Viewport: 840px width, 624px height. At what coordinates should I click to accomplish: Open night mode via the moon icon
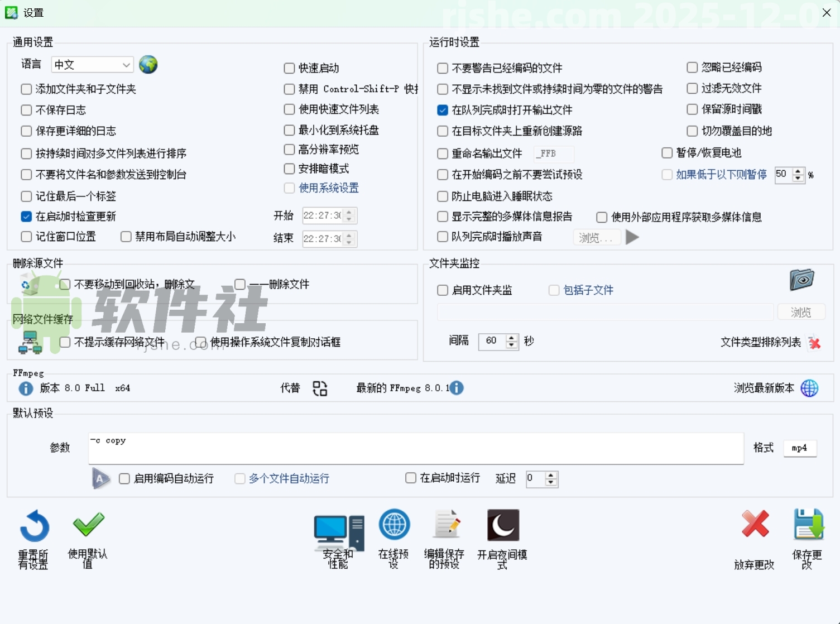click(x=502, y=525)
